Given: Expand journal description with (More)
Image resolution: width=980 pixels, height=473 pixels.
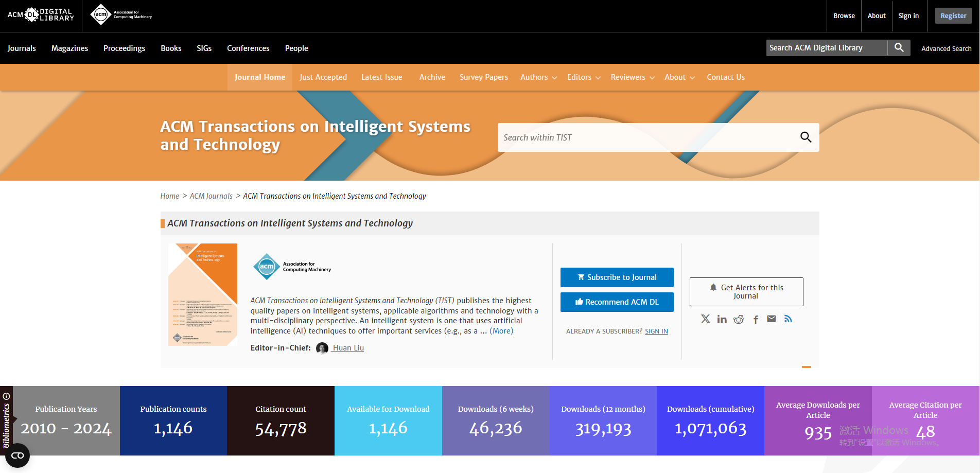Looking at the screenshot, I should tap(501, 331).
